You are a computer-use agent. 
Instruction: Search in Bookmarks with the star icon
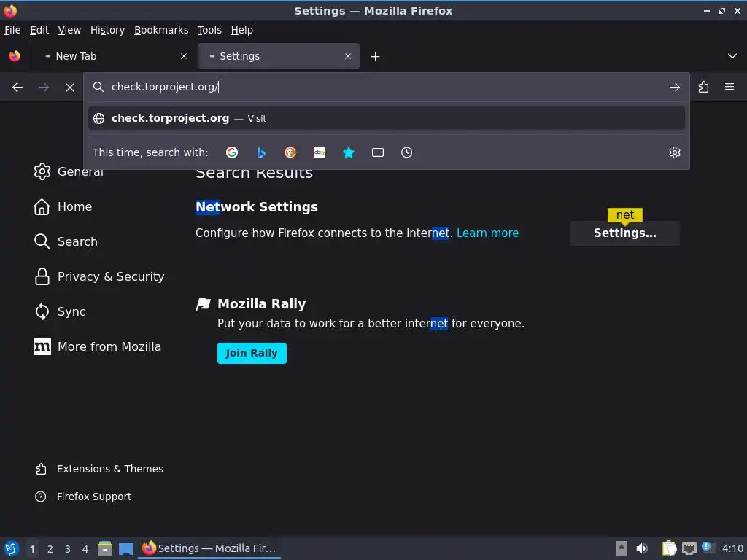coord(349,152)
